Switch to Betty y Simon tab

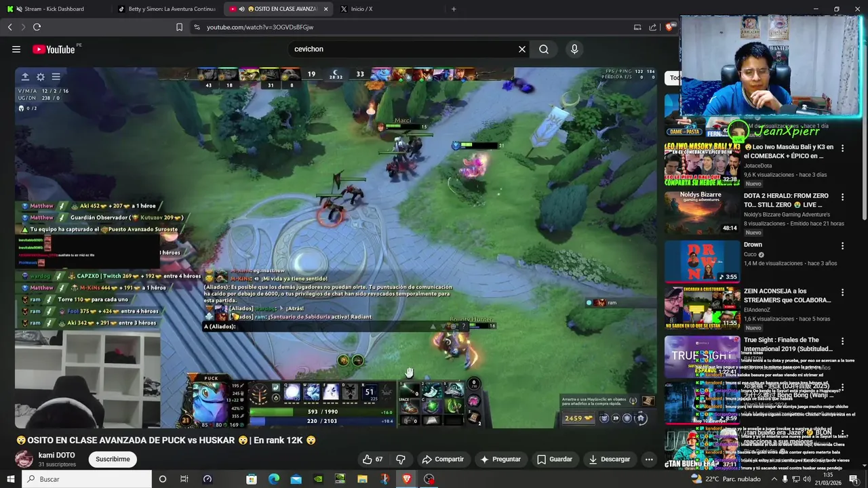[x=167, y=9]
